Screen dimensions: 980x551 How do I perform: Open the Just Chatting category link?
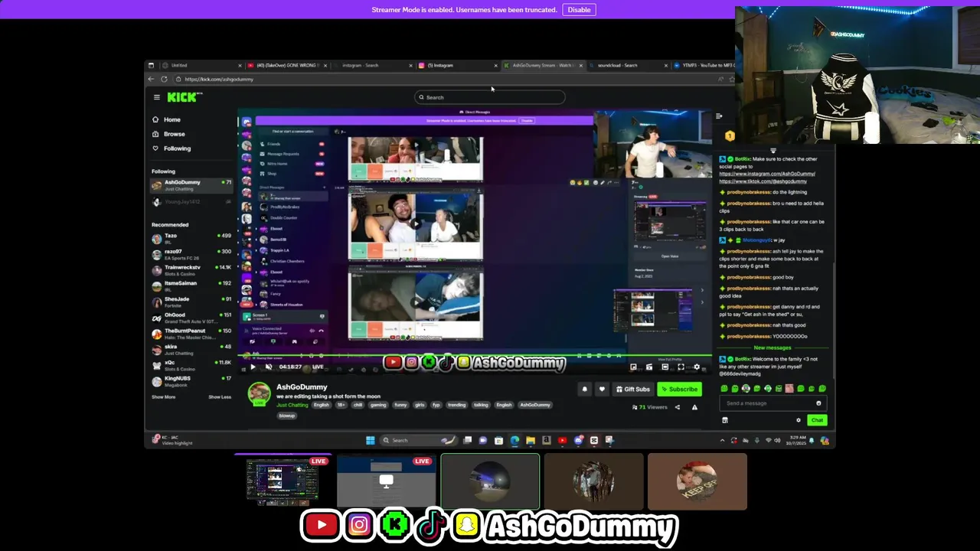[292, 405]
